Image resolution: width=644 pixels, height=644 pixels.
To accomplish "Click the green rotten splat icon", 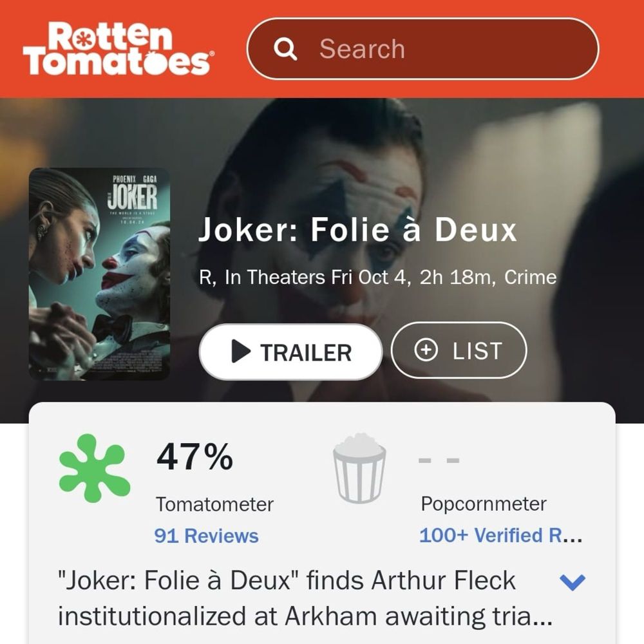I will (x=95, y=468).
